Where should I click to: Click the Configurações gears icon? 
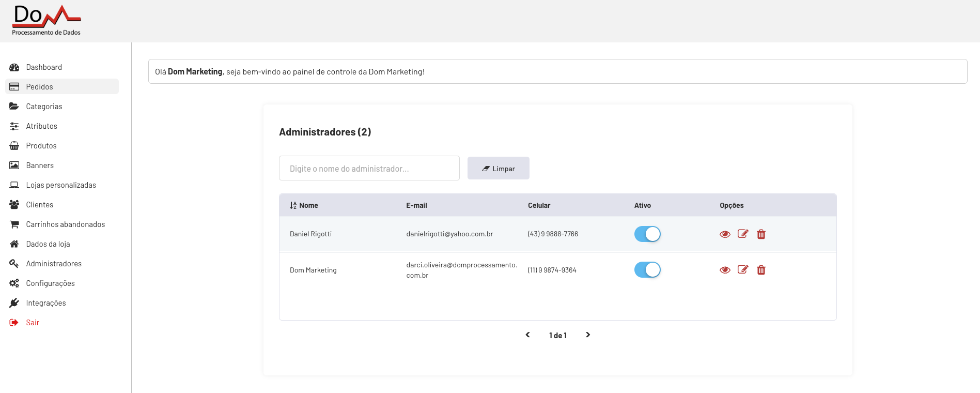click(x=14, y=283)
